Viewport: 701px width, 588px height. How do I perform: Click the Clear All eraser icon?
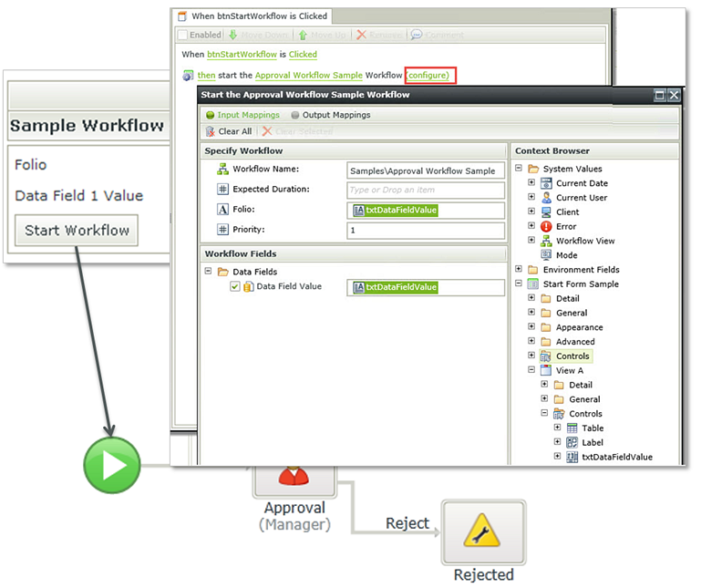pos(211,131)
